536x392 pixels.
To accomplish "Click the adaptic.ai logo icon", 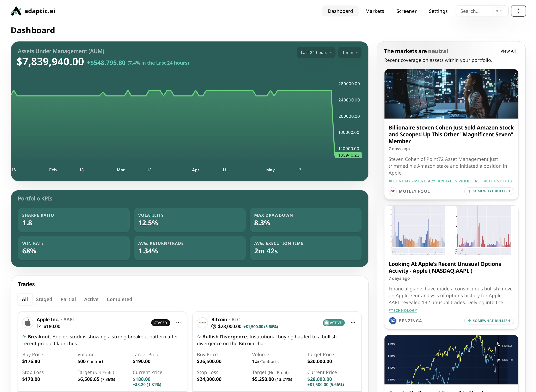I will tap(16, 11).
